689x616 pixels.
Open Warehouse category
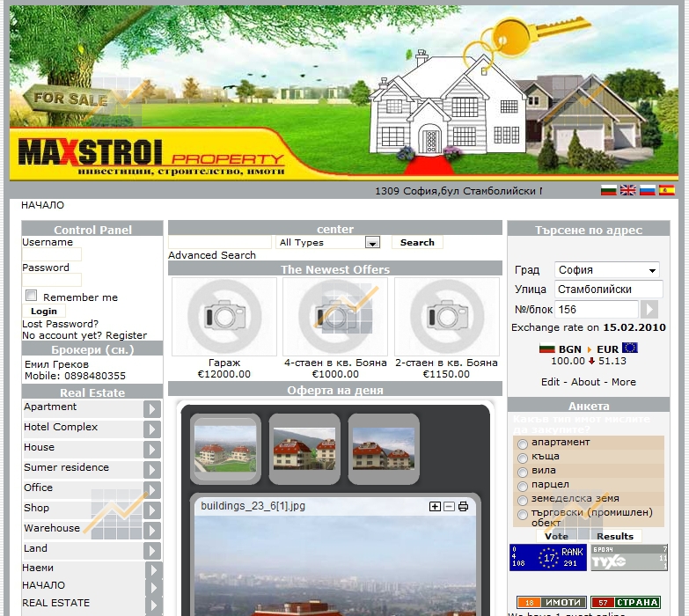coord(52,528)
